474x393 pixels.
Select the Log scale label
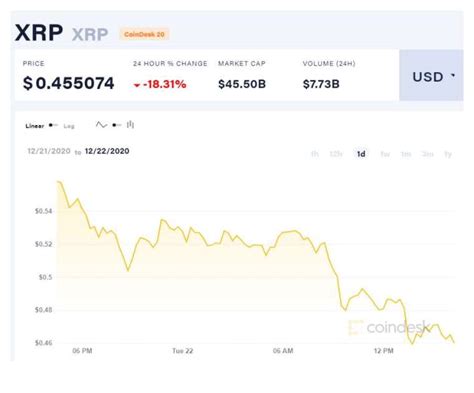tap(69, 126)
